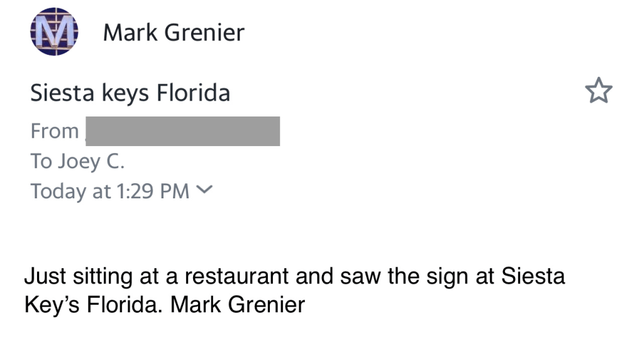Expand message details chevron beside the timestamp
Viewport: 644px width, 357px height.
click(205, 190)
